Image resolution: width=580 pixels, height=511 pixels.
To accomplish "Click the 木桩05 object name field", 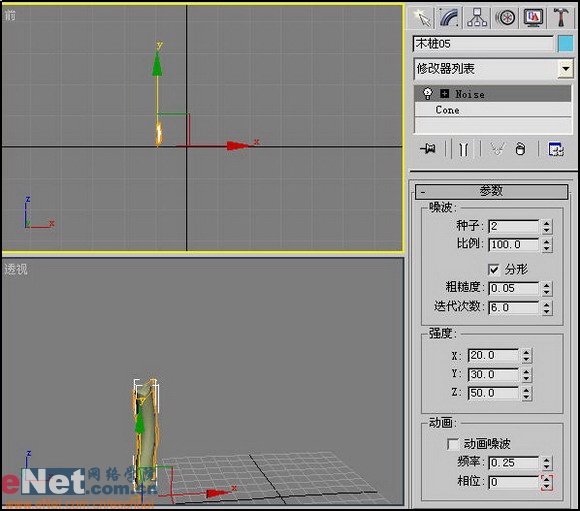I will coord(483,44).
